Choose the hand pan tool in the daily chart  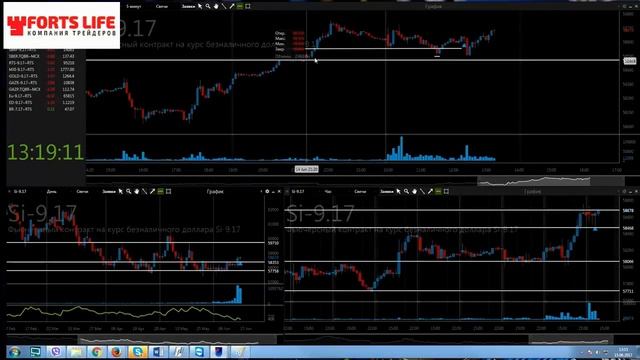pyautogui.click(x=137, y=191)
